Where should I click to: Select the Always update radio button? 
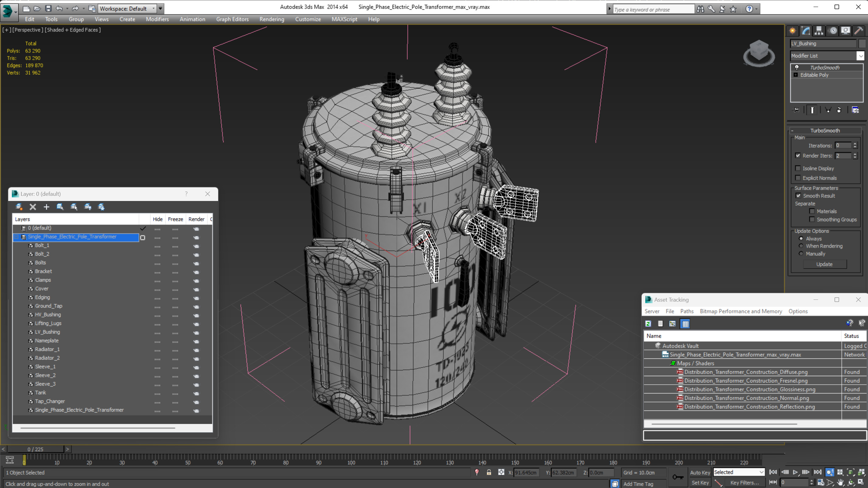pyautogui.click(x=801, y=238)
